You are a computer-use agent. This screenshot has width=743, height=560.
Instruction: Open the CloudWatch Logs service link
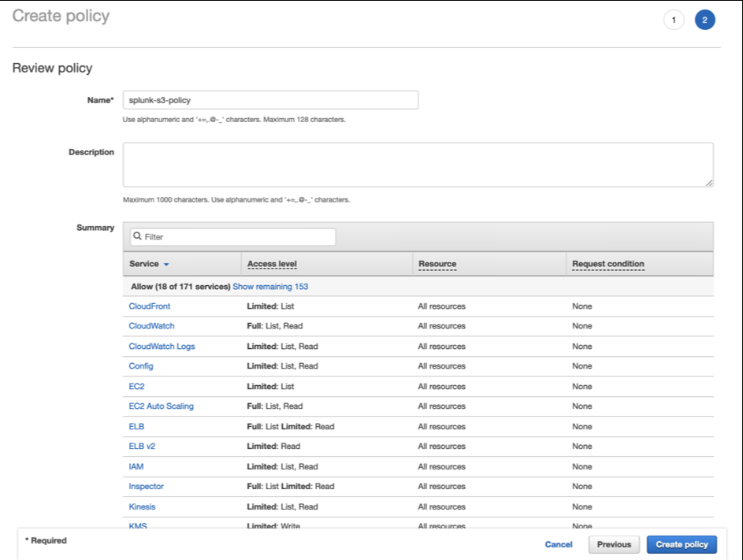point(162,347)
